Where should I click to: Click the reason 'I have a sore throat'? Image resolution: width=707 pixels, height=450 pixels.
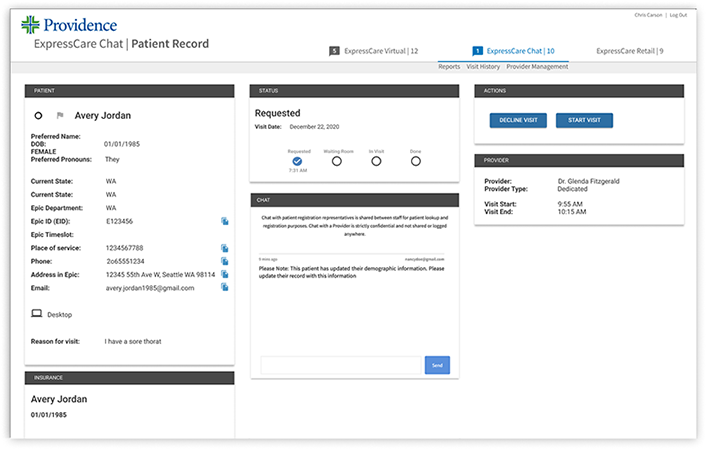[x=133, y=341]
